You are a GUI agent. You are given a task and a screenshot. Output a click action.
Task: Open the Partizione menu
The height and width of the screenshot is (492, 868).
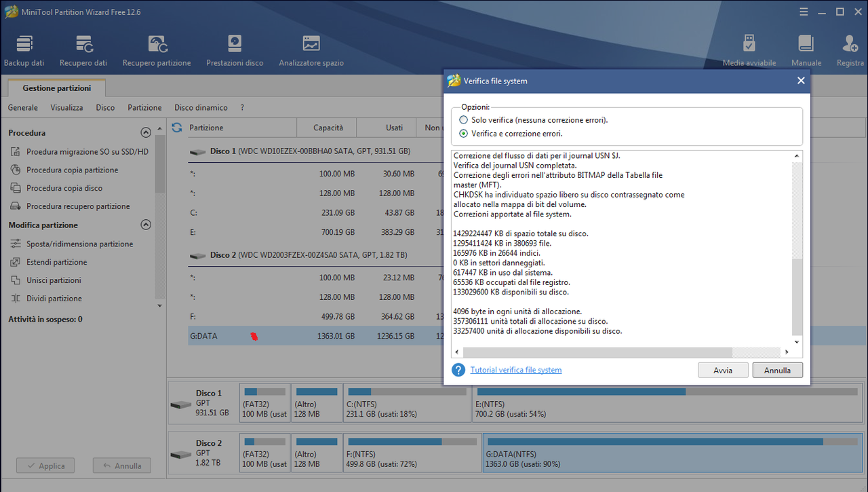coord(144,108)
